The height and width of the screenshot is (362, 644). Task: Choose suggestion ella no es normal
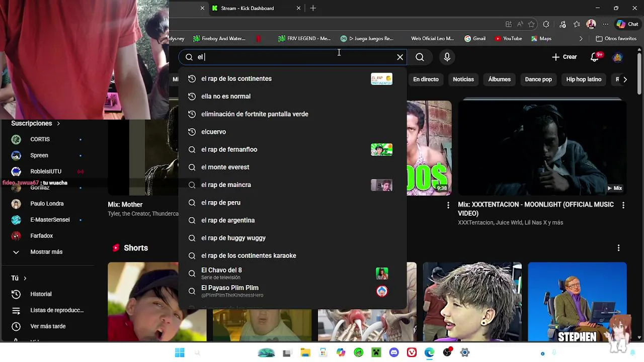click(x=292, y=97)
